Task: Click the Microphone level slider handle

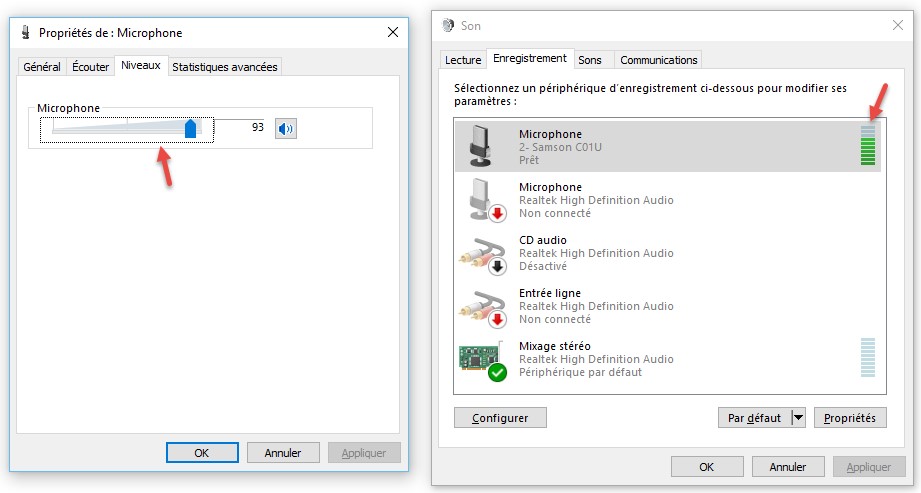Action: click(x=191, y=128)
